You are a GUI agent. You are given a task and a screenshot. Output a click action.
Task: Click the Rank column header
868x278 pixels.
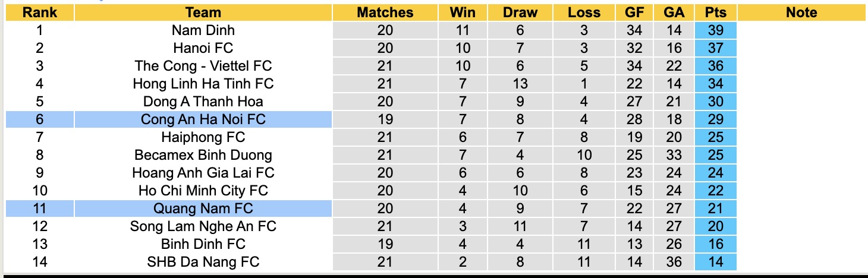(x=39, y=12)
